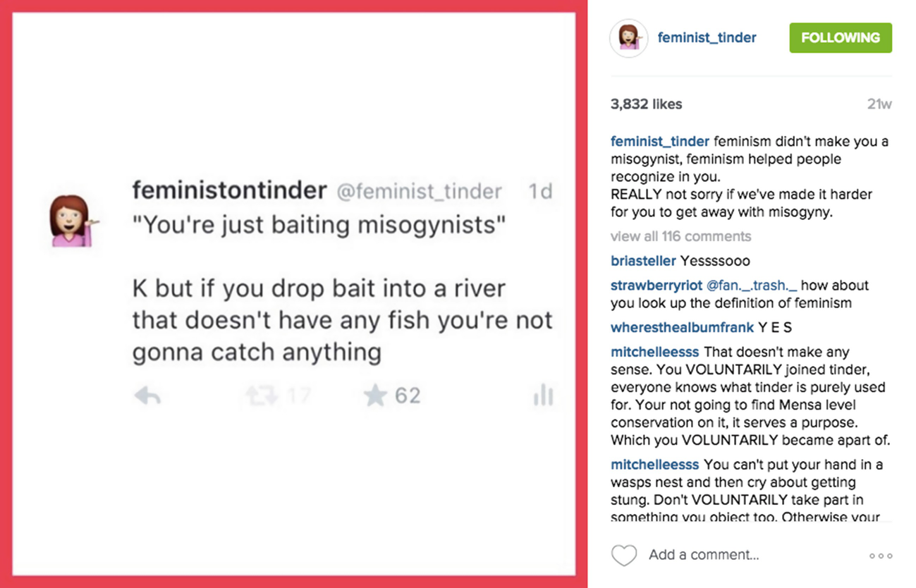Image resolution: width=916 pixels, height=588 pixels.
Task: Toggle the green Following button
Action: point(840,38)
